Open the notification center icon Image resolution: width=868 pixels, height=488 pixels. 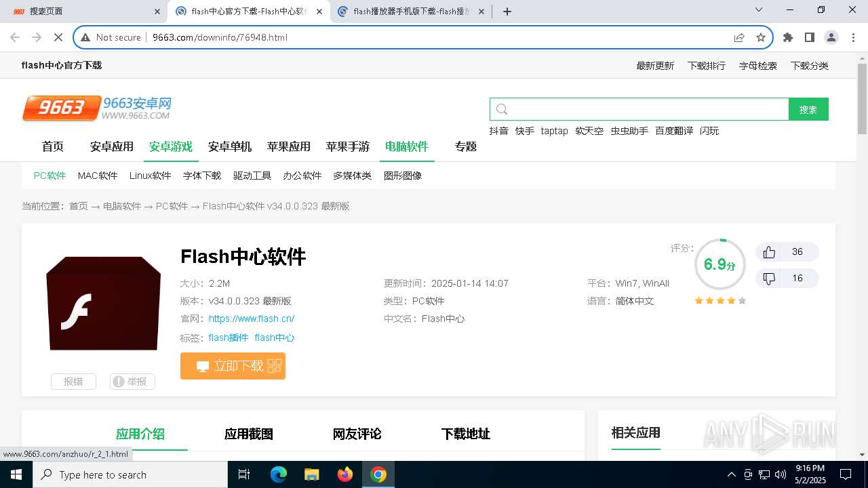tap(846, 474)
